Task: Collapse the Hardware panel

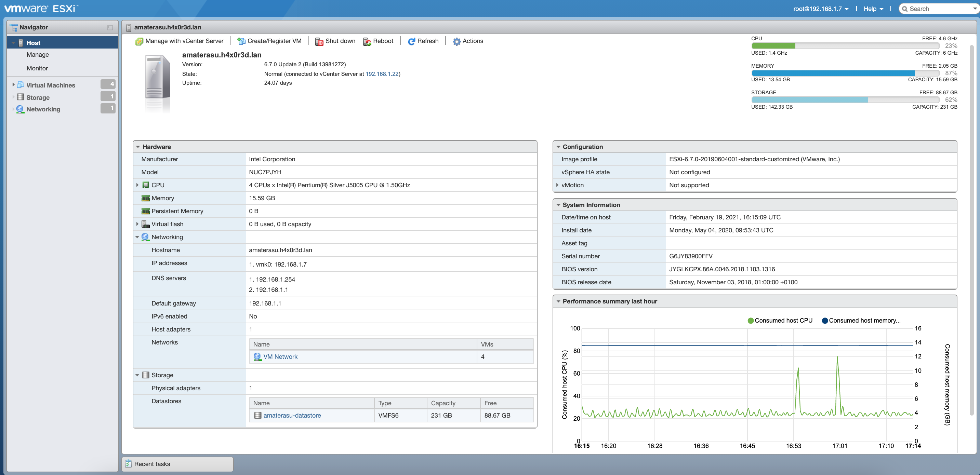Action: point(138,147)
